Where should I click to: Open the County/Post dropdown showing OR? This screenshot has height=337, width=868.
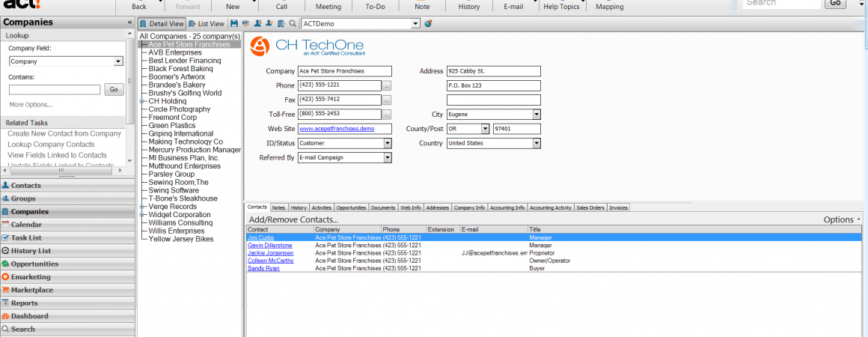pos(485,129)
